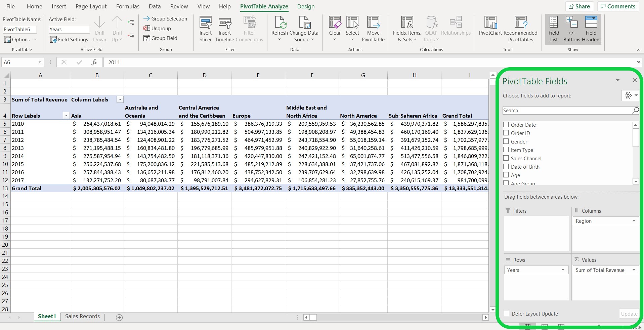Open Fields, Items, & Sets
The width and height of the screenshot is (644, 330).
pos(407,29)
